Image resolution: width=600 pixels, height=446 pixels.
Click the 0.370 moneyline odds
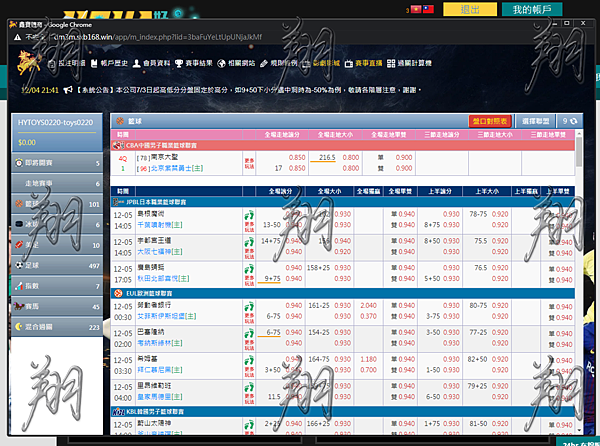click(368, 316)
